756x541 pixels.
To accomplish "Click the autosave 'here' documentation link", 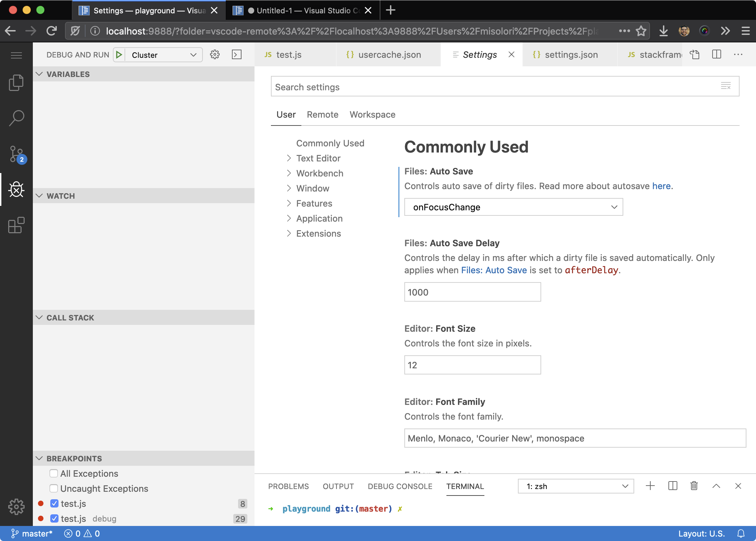I will click(661, 186).
